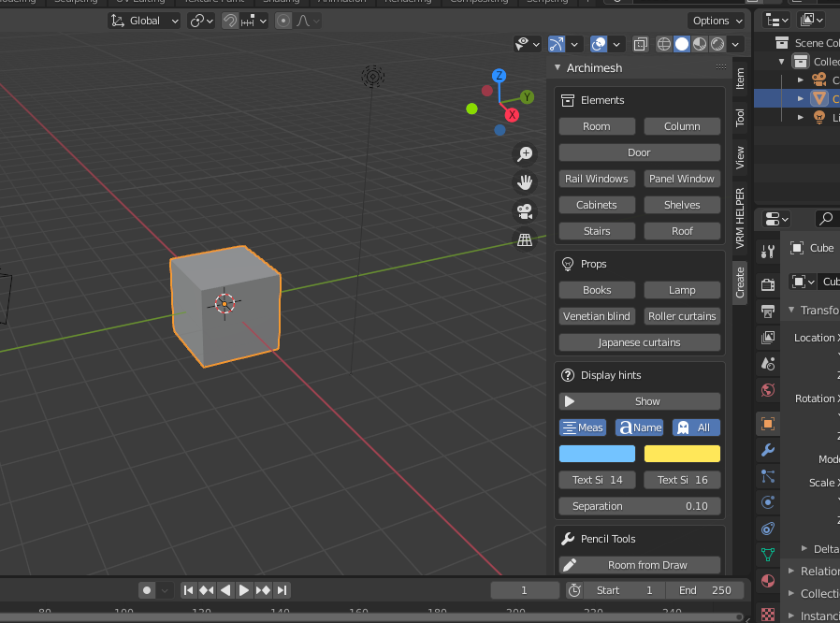The width and height of the screenshot is (840, 623).
Task: Open object visibility and selectability dropdown
Action: point(528,44)
